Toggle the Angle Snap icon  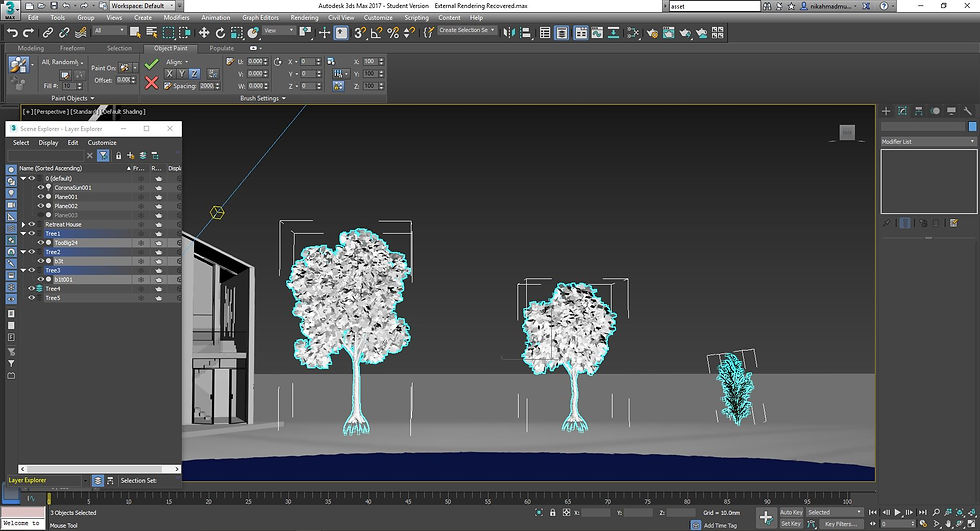[376, 32]
